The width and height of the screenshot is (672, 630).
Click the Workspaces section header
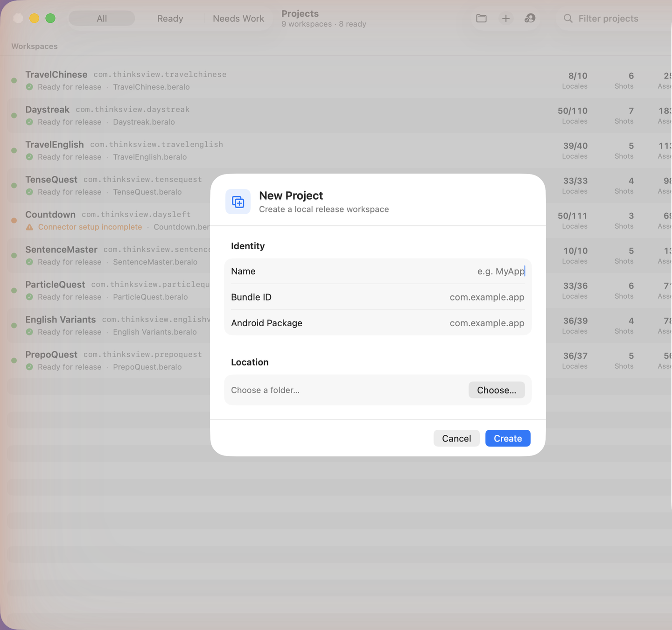tap(35, 46)
